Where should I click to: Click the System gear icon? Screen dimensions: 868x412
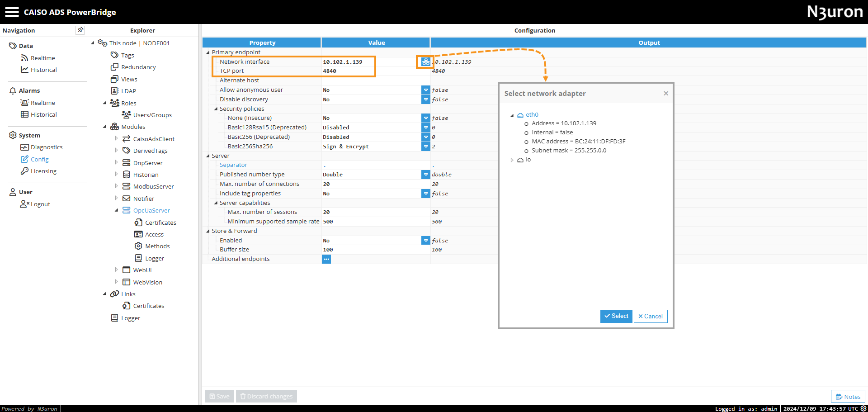point(13,135)
